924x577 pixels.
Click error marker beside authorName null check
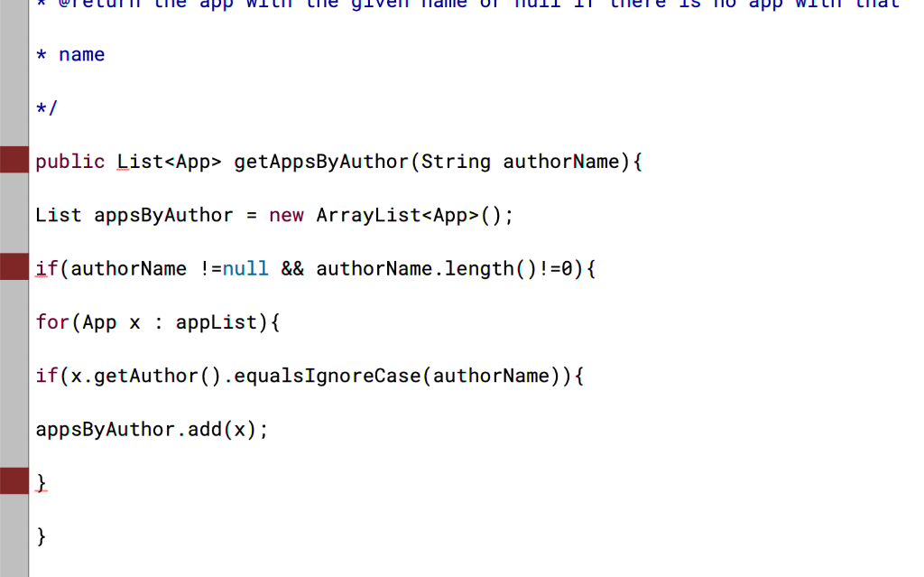coord(14,266)
